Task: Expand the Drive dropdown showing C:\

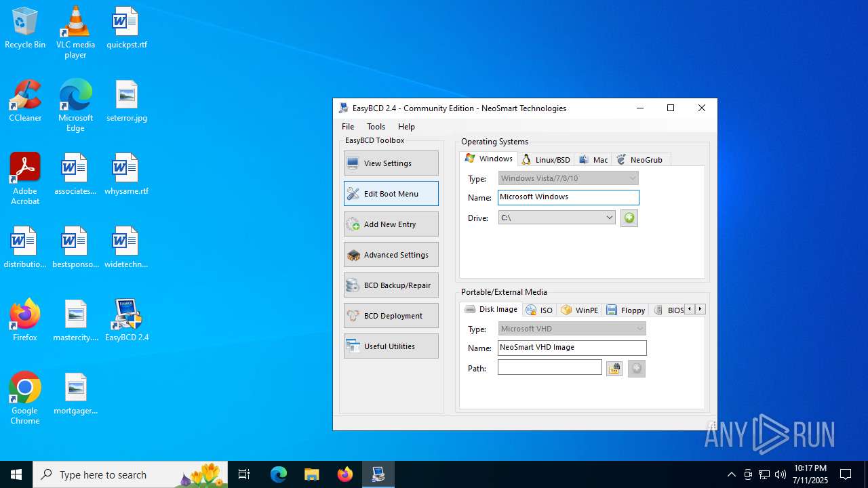Action: click(x=557, y=218)
